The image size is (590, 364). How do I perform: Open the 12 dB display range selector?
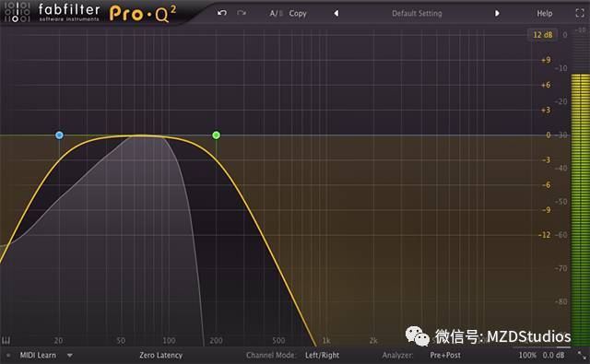pyautogui.click(x=543, y=35)
